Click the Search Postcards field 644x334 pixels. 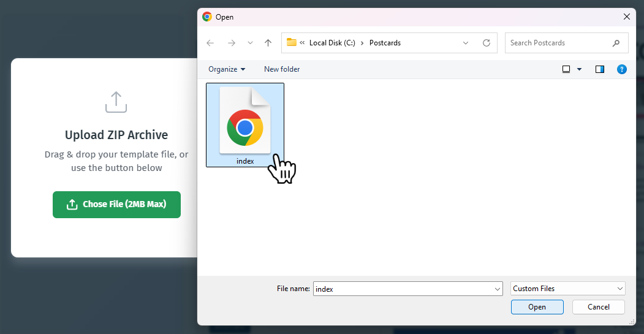coord(566,43)
